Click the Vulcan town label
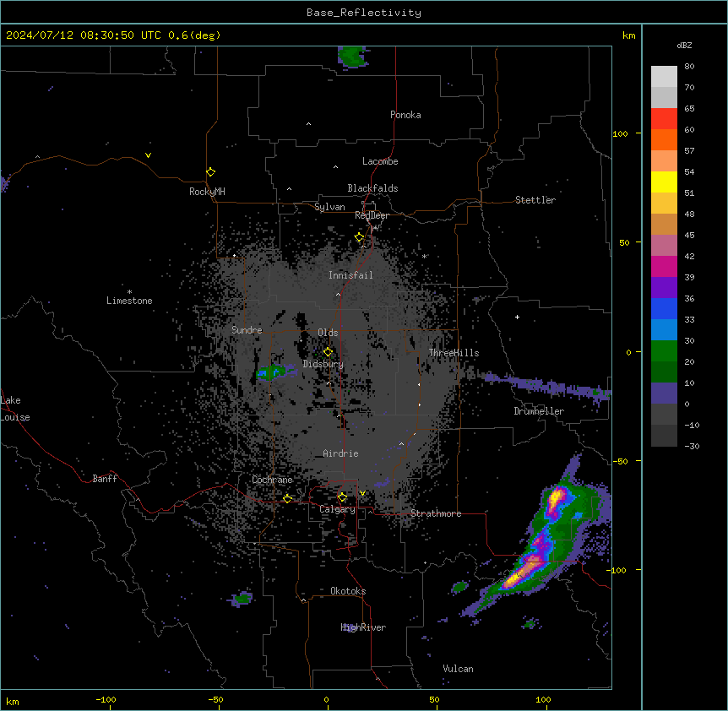 pyautogui.click(x=458, y=669)
